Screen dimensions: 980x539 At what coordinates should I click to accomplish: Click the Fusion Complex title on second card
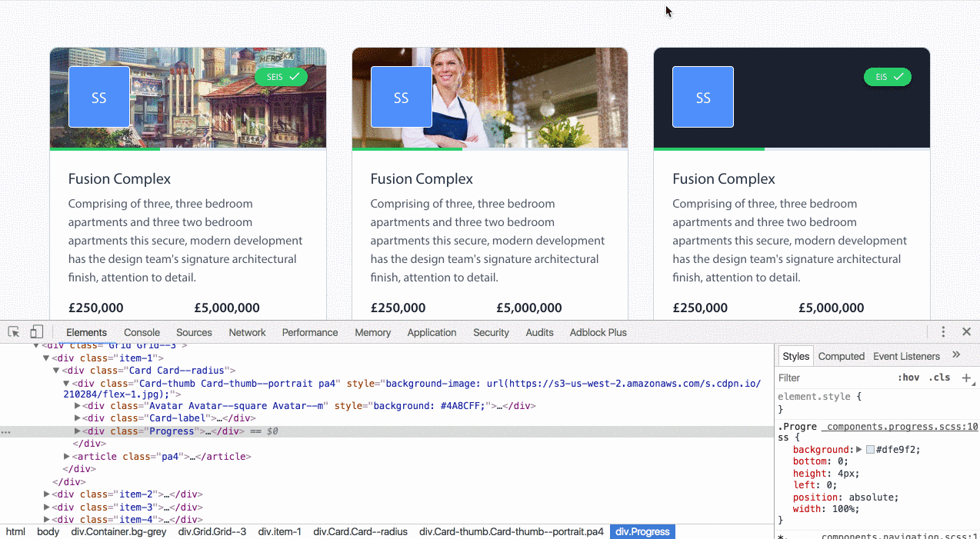tap(422, 179)
